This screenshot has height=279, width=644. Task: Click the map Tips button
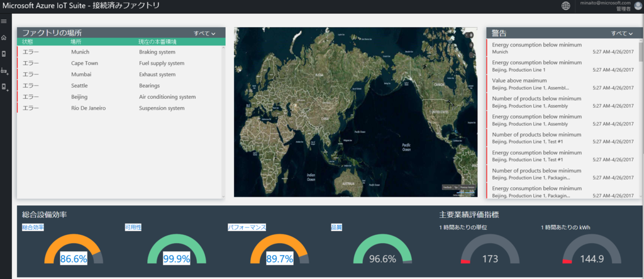pos(456,187)
